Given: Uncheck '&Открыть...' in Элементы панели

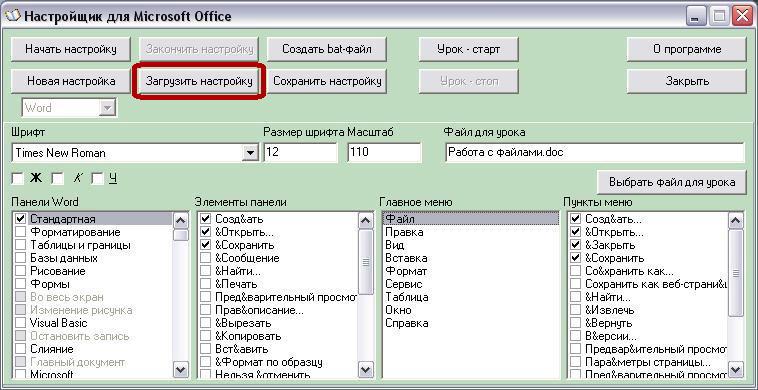Looking at the screenshot, I should tap(205, 232).
